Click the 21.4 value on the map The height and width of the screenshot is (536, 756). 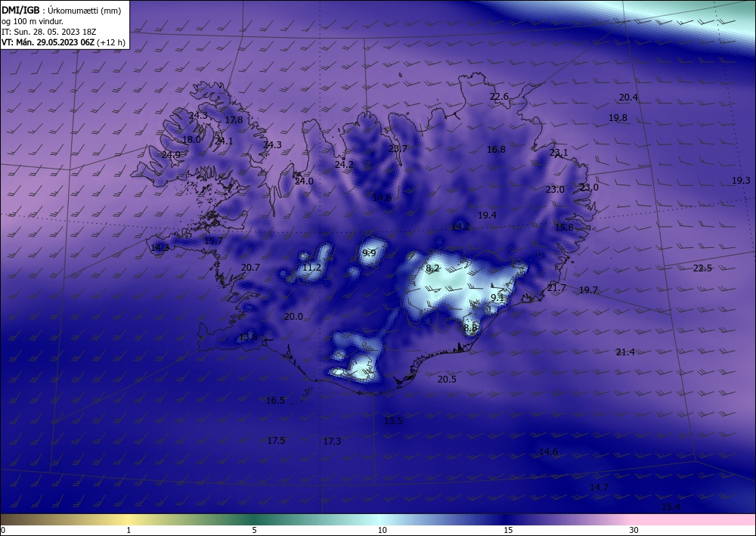click(625, 352)
